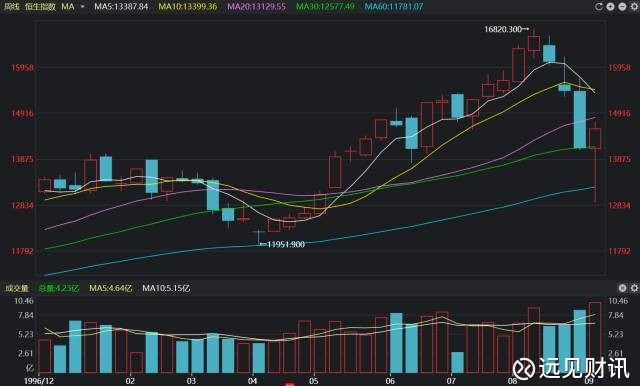Image resolution: width=640 pixels, height=386 pixels.
Task: Click the MA60 blue average label
Action: tap(394, 7)
